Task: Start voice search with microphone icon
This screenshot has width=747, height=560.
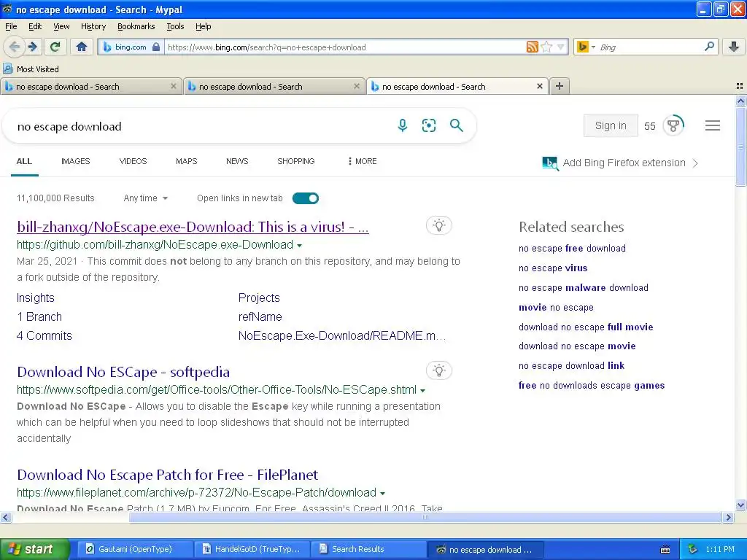Action: point(403,125)
